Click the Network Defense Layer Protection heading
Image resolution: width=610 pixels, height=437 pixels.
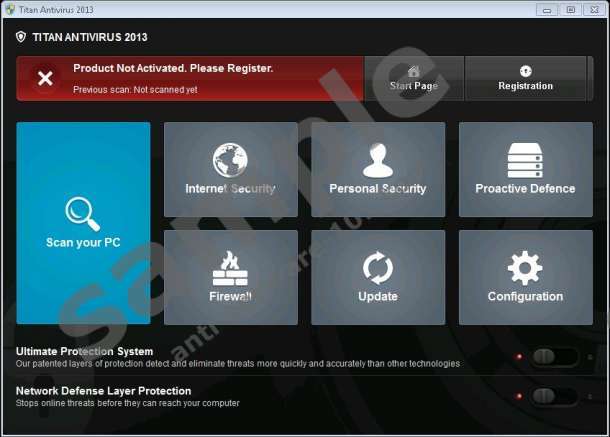[103, 391]
